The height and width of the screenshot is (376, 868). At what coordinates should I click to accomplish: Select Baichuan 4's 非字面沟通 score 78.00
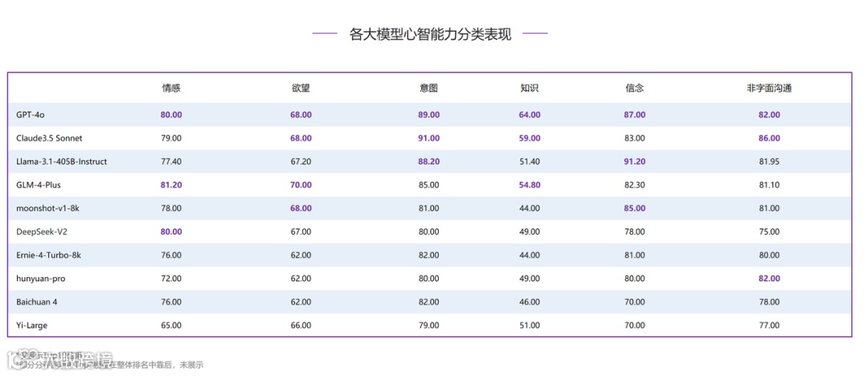click(769, 302)
